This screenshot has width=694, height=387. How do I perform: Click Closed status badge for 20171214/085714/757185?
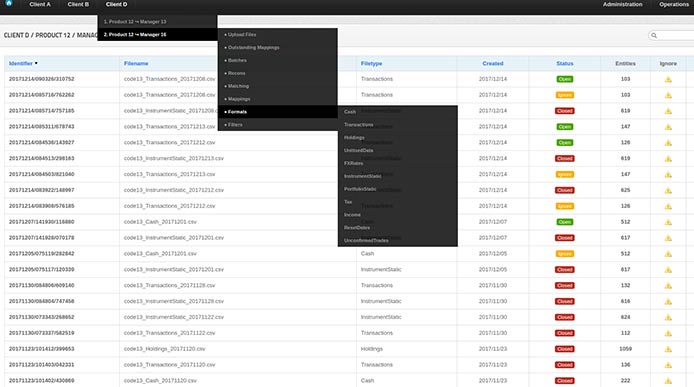[565, 111]
